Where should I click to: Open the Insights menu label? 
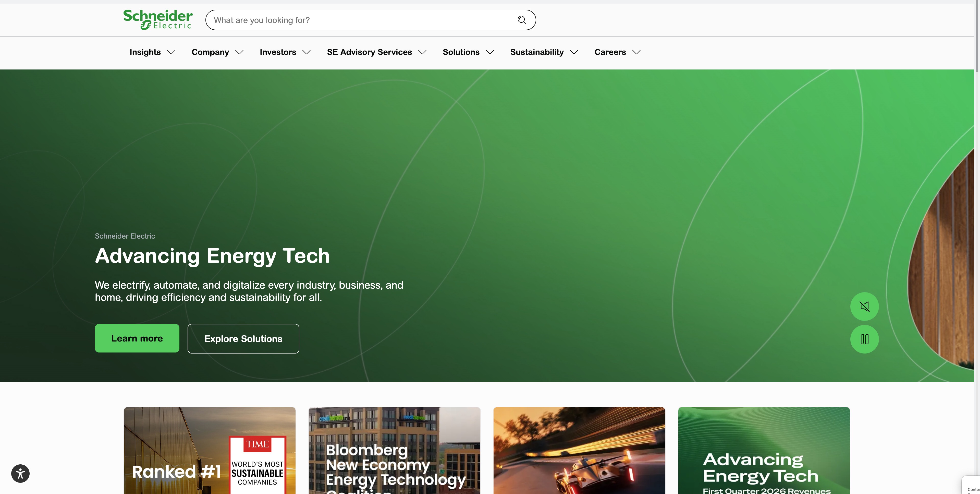pos(145,52)
